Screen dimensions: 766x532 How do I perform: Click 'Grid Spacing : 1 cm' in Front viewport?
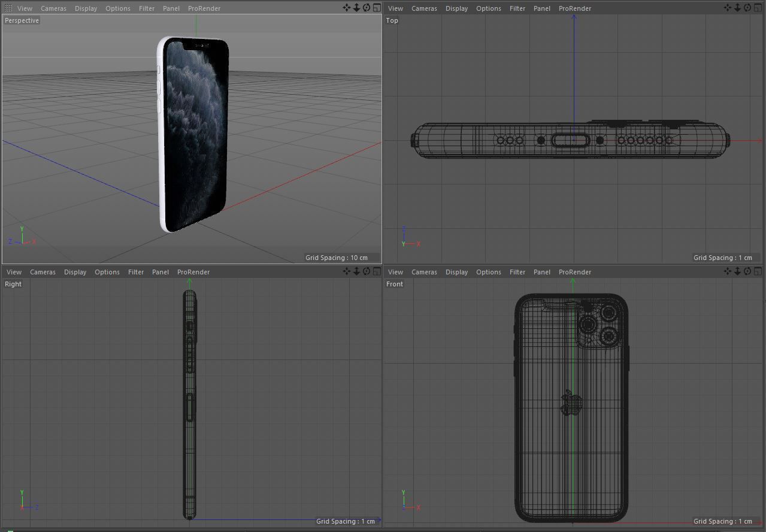[x=723, y=521]
